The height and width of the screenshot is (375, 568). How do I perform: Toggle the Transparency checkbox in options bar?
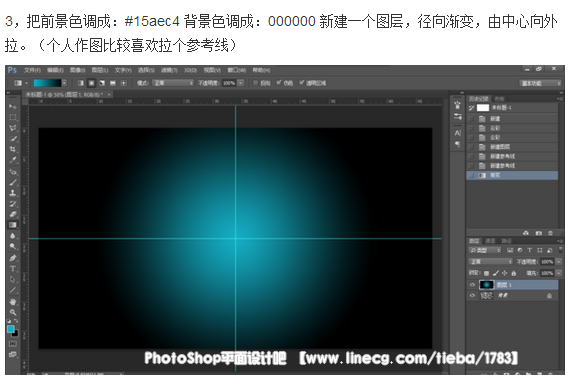pos(302,83)
